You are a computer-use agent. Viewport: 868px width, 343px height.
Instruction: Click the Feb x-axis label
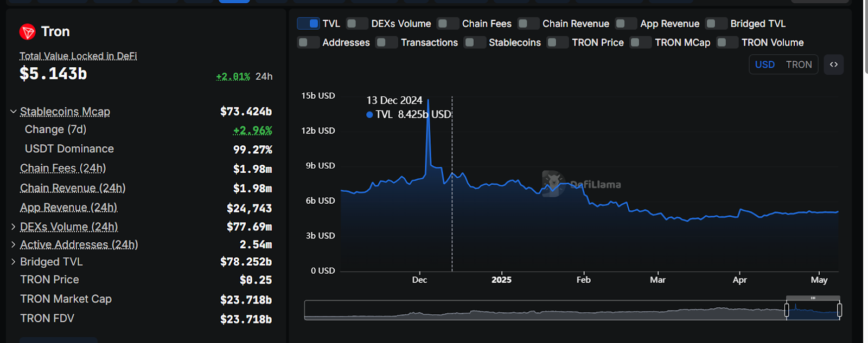click(583, 280)
